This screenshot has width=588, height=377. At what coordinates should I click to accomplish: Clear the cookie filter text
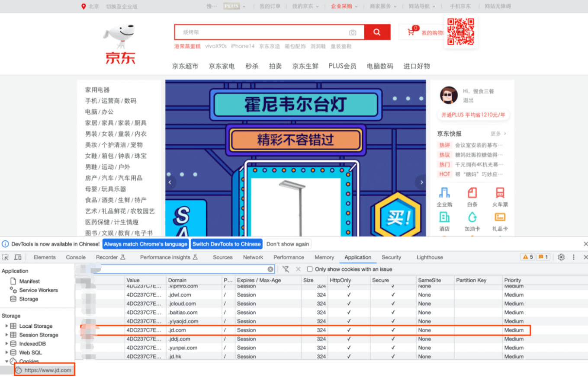270,269
